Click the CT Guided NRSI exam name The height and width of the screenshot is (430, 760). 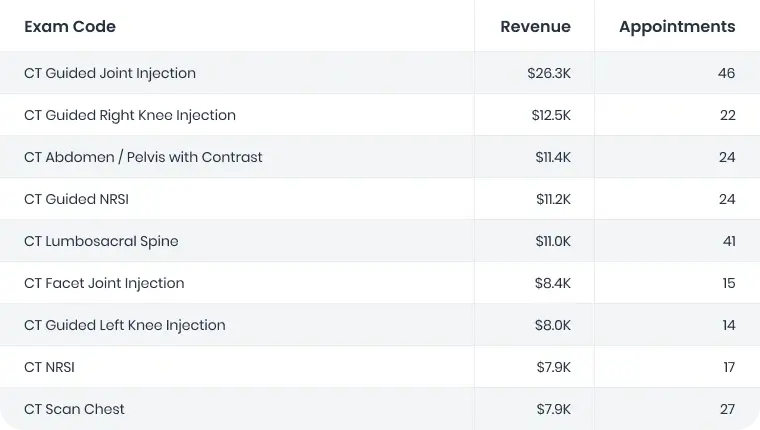[x=76, y=199]
